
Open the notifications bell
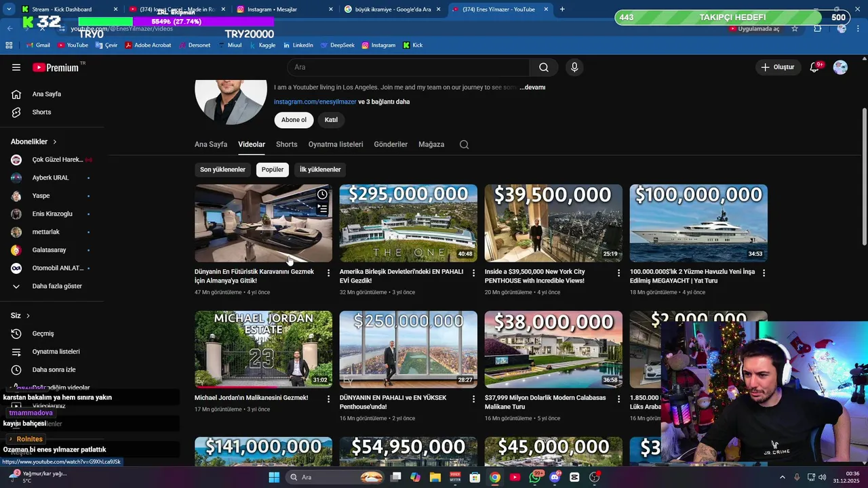point(815,67)
